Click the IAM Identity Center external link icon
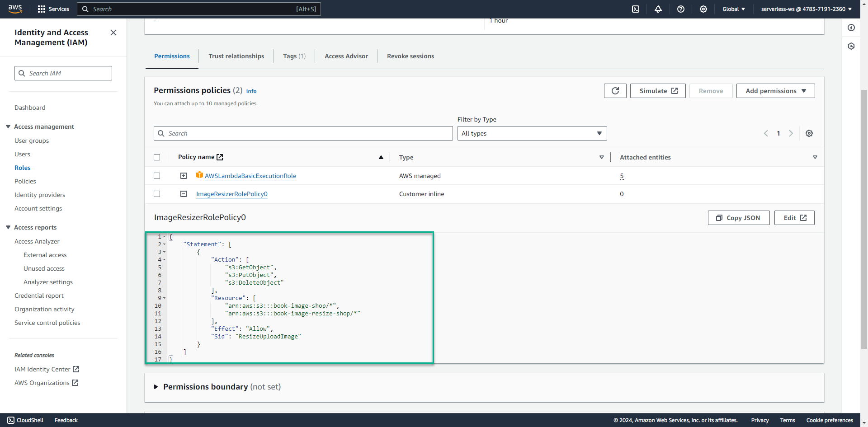Image resolution: width=868 pixels, height=427 pixels. click(76, 369)
